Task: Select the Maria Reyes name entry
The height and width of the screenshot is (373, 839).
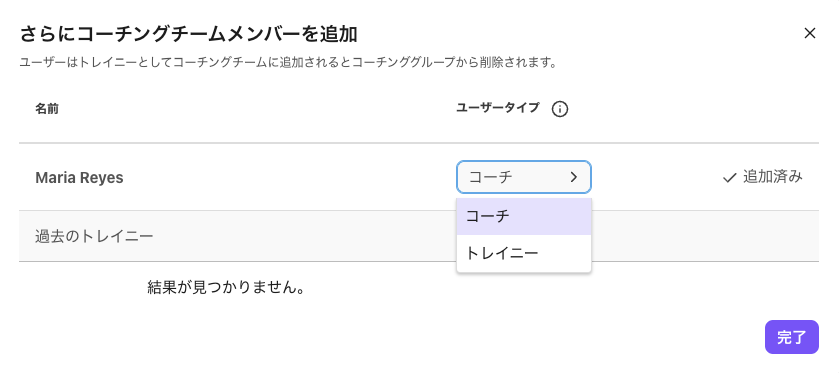Action: tap(79, 178)
